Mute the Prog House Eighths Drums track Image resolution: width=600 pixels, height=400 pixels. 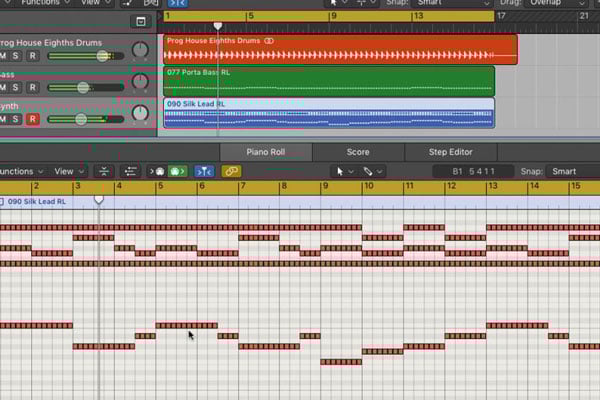(2, 57)
